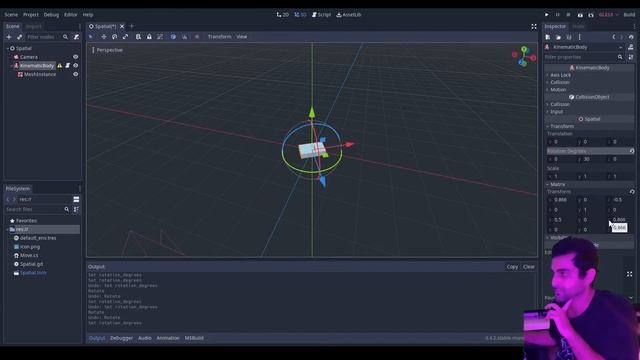Clear the Output log
The image size is (640, 360).
[x=529, y=267]
